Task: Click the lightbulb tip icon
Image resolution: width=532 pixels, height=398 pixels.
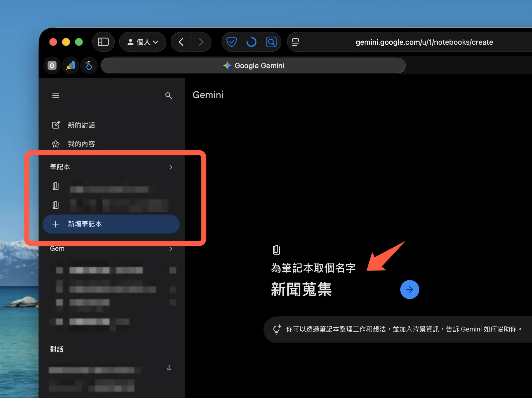Action: [x=277, y=329]
